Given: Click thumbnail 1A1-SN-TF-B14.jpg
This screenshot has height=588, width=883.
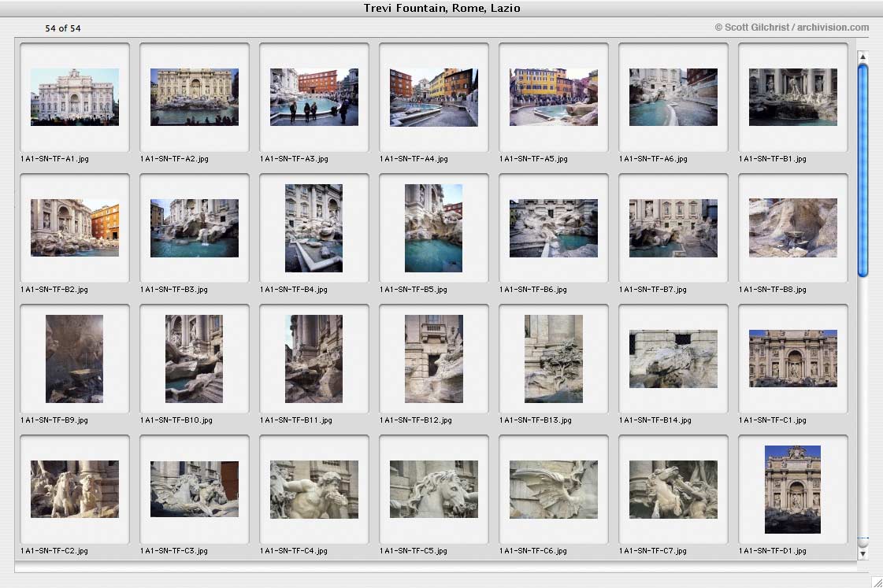Looking at the screenshot, I should 673,359.
